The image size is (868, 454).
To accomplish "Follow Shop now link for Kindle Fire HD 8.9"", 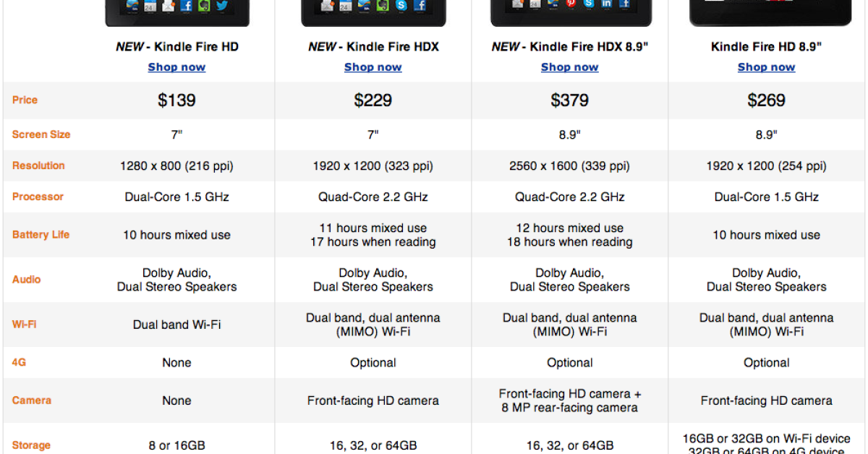I will click(766, 67).
